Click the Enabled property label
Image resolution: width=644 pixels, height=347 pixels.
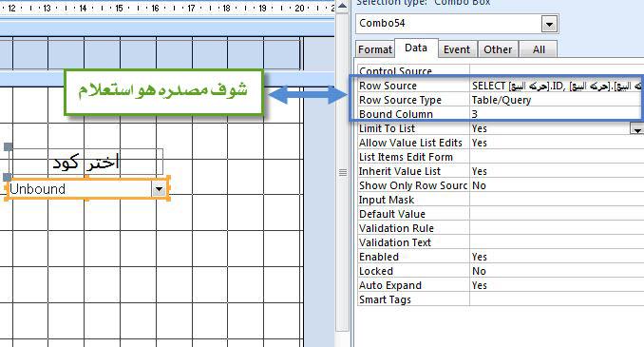[x=379, y=257]
